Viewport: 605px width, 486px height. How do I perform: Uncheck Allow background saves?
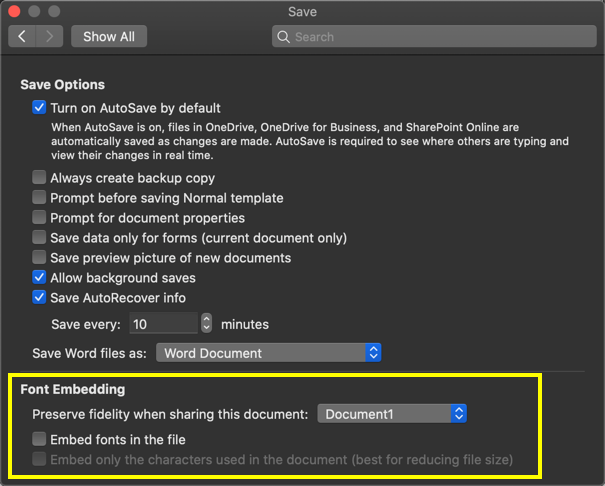coord(40,277)
